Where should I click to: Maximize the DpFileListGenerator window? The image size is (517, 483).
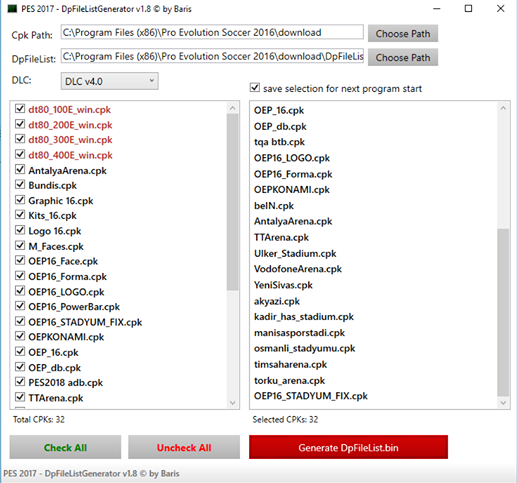[468, 9]
